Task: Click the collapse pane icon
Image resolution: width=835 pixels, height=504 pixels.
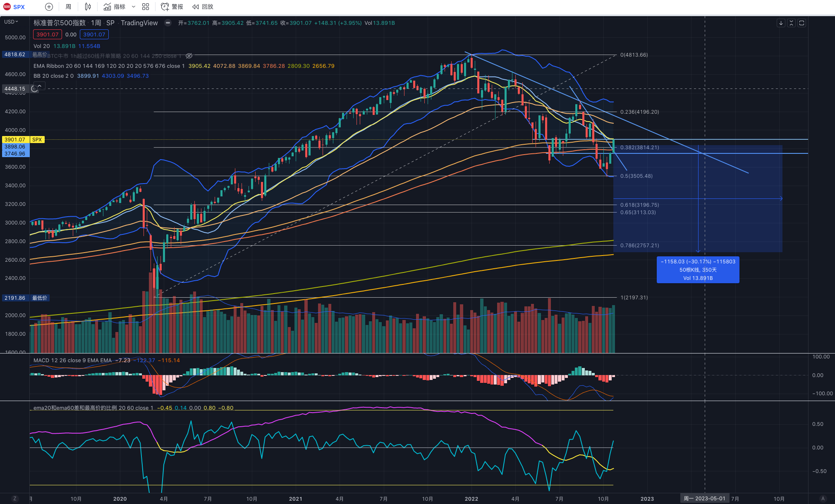Action: coord(791,23)
